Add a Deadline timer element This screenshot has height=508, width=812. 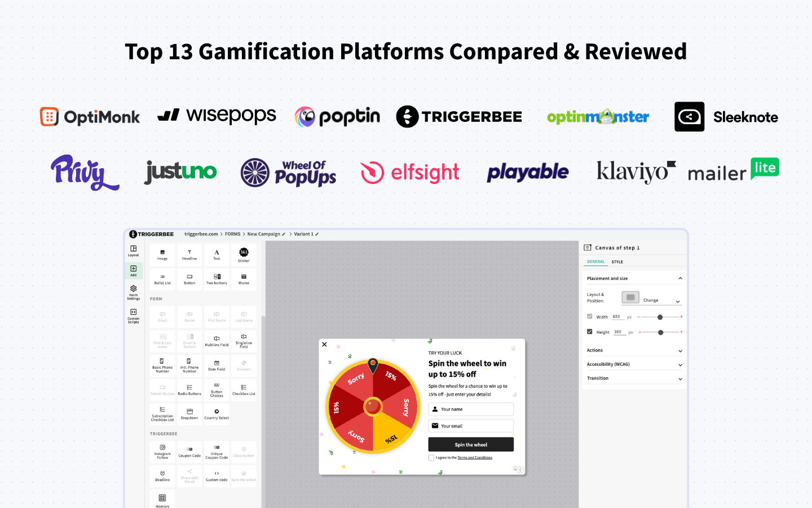click(x=162, y=476)
